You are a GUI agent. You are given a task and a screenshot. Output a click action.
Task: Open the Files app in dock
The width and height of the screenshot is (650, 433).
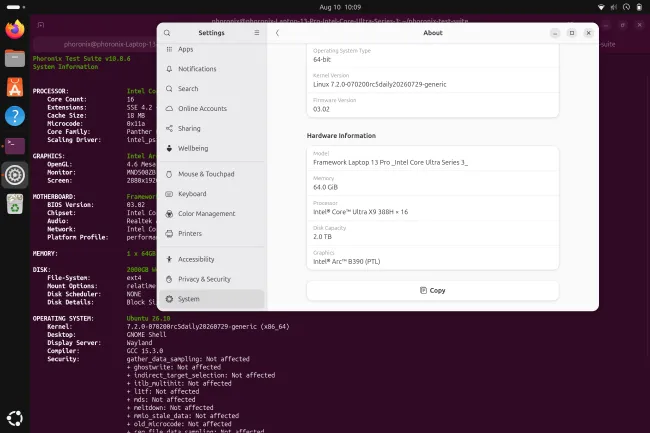pyautogui.click(x=15, y=58)
